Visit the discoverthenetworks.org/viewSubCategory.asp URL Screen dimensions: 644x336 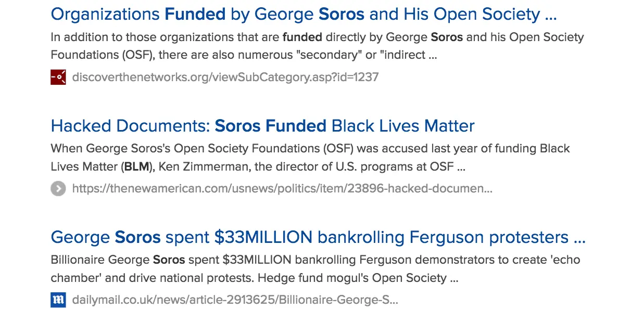[225, 77]
